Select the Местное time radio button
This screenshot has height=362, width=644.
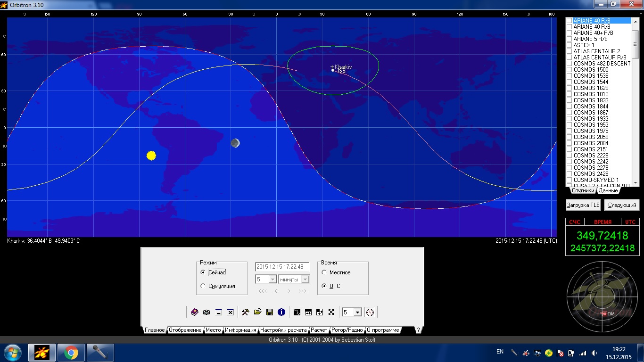pos(324,272)
